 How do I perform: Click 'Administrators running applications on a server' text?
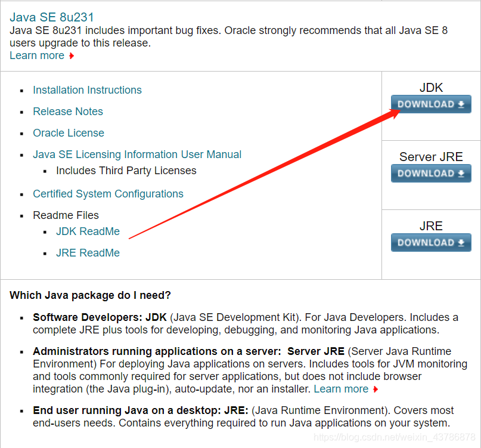157,351
